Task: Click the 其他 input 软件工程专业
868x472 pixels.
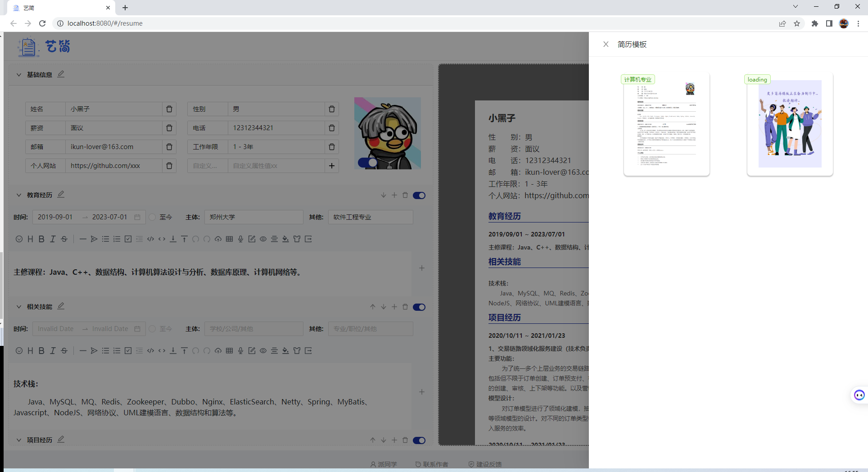Action: (x=371, y=217)
